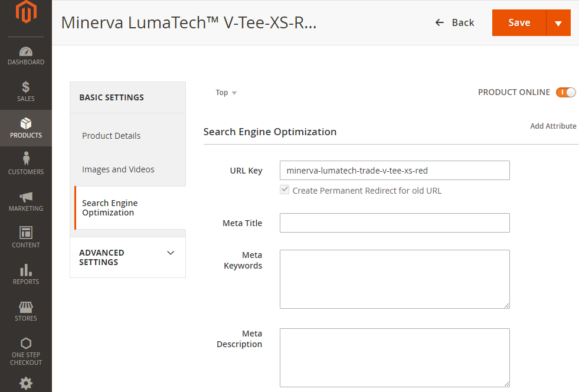Screen dimensions: 579x392
Task: Click into the Meta Title field
Action: [394, 223]
